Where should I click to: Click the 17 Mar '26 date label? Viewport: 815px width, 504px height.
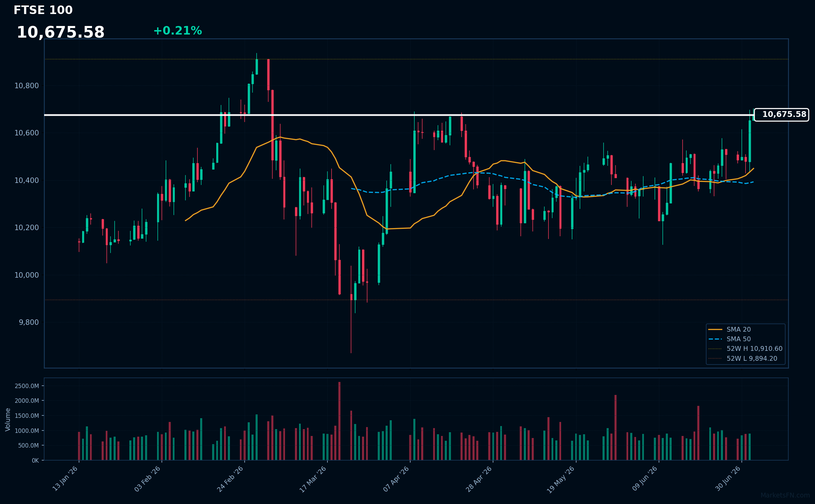(313, 479)
